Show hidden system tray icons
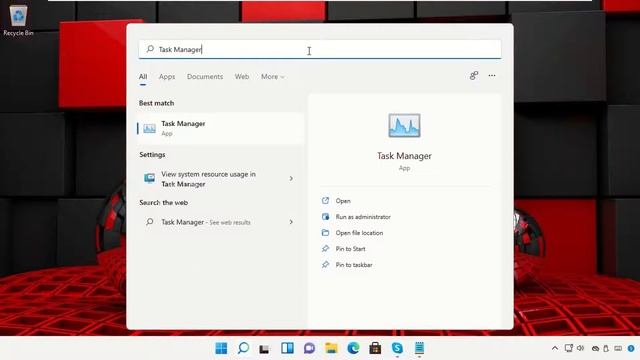Image resolution: width=640 pixels, height=360 pixels. (x=555, y=348)
